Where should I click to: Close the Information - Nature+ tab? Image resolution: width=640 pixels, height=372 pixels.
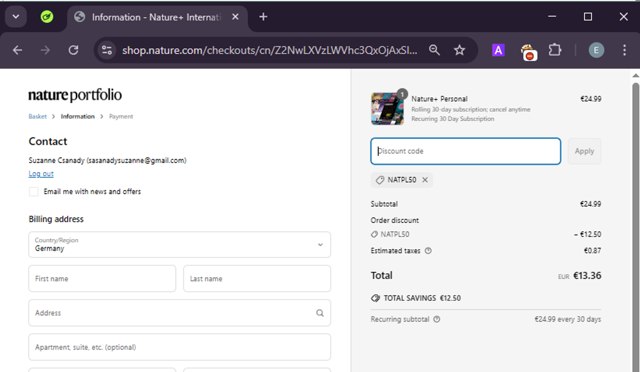[235, 17]
